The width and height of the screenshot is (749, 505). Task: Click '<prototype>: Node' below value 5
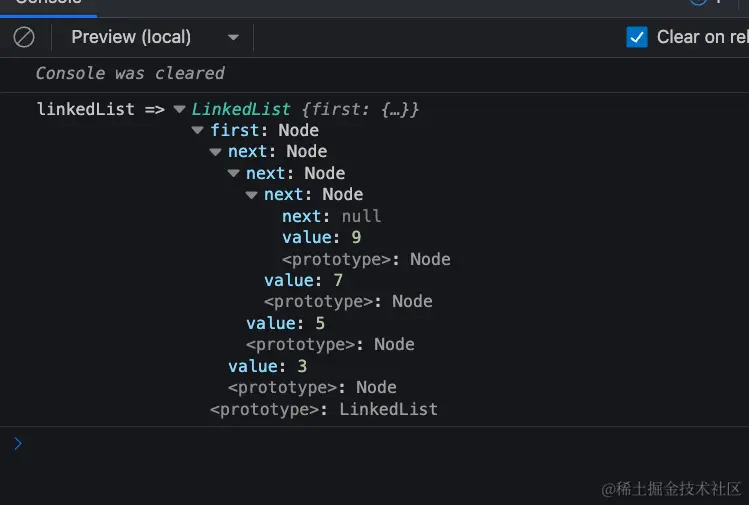(330, 344)
